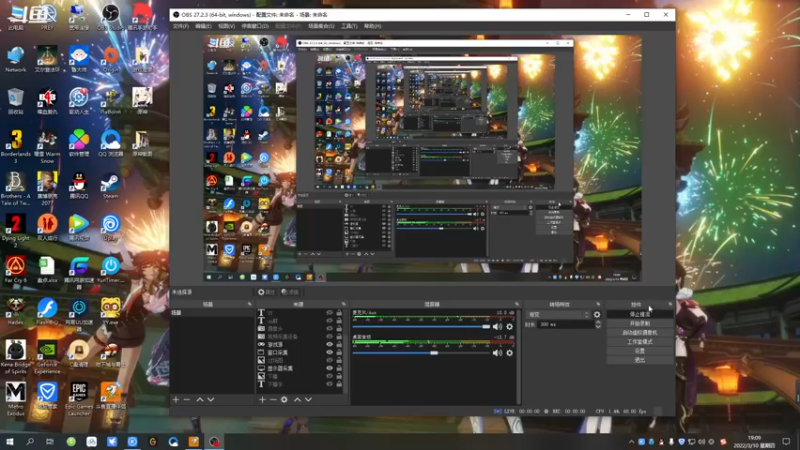The image size is (800, 450).
Task: Open transition properties gear next to 渐变
Action: pyautogui.click(x=597, y=315)
